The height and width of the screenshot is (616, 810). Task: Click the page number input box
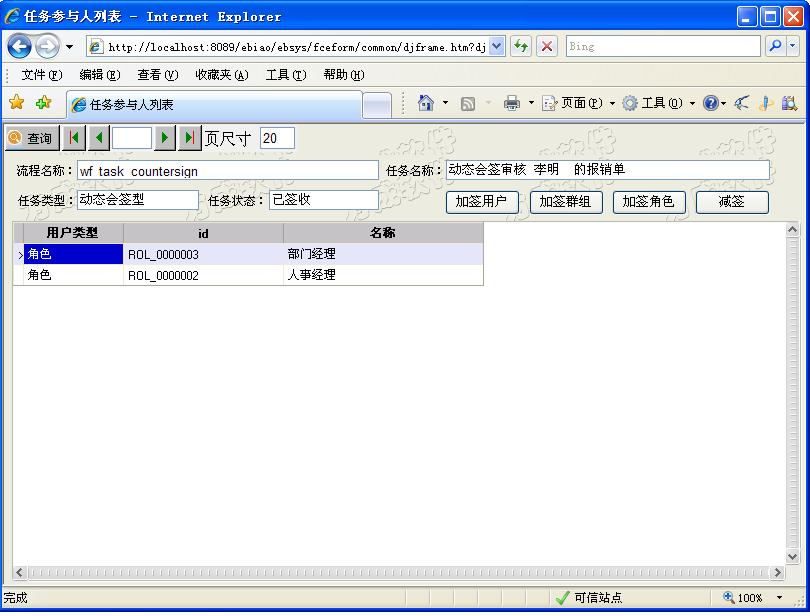click(x=132, y=138)
